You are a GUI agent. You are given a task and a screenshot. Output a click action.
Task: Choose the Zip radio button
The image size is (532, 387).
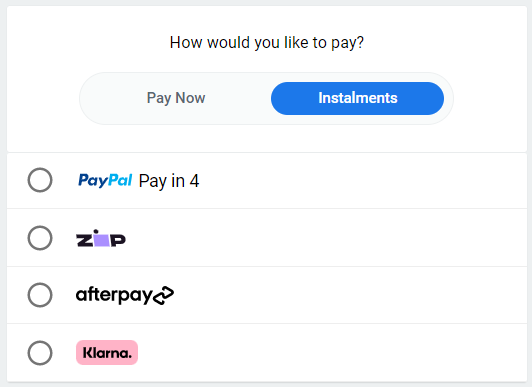pos(40,238)
